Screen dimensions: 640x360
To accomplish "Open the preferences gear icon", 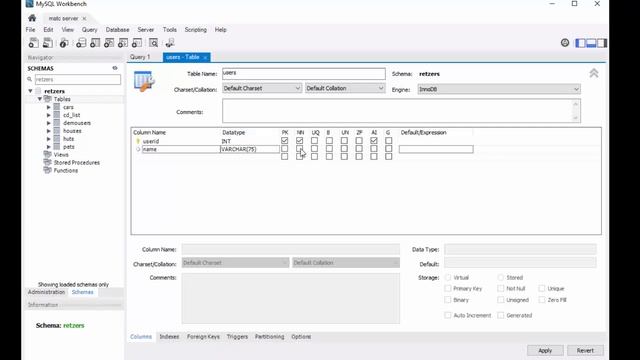I will (x=565, y=42).
